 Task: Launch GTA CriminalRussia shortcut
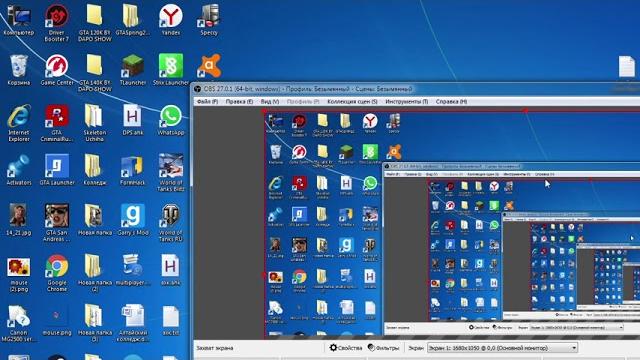tap(57, 123)
